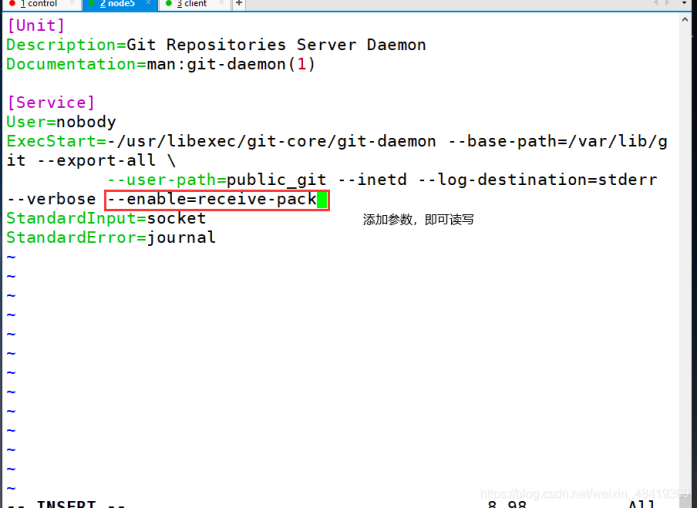
Task: Add a new session tab with plus button
Action: (x=239, y=4)
